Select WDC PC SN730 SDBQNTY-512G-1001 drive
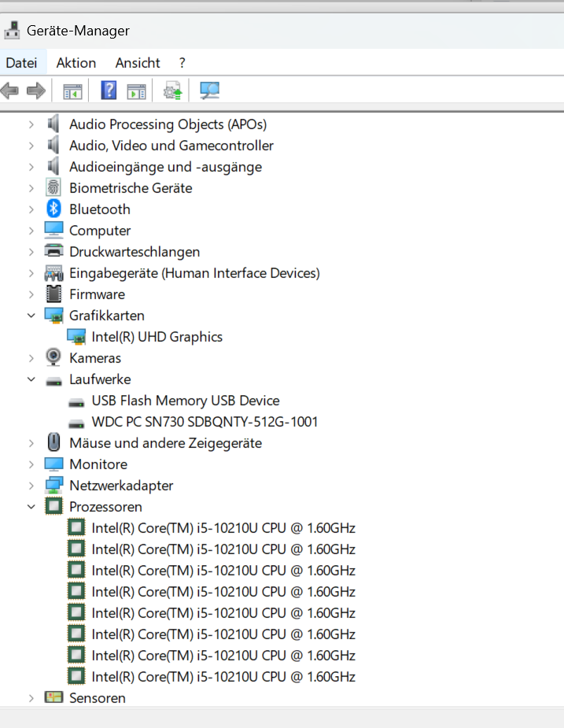564x728 pixels. [205, 422]
